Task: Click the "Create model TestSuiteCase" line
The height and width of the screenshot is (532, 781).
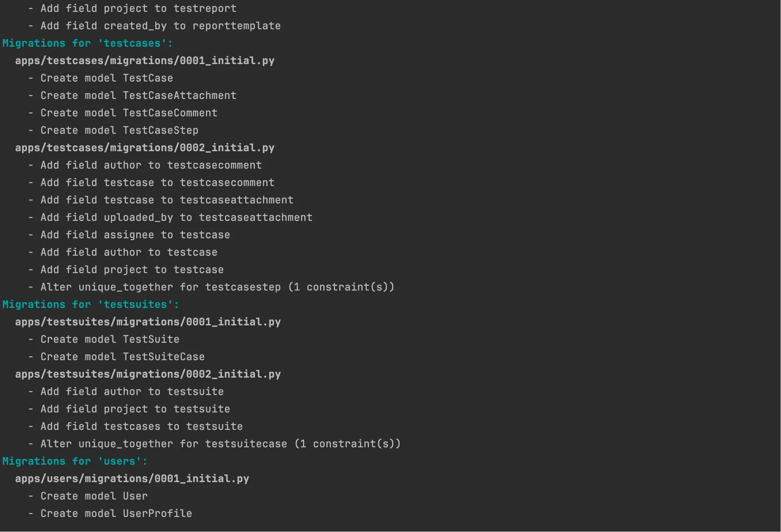Action: click(122, 357)
